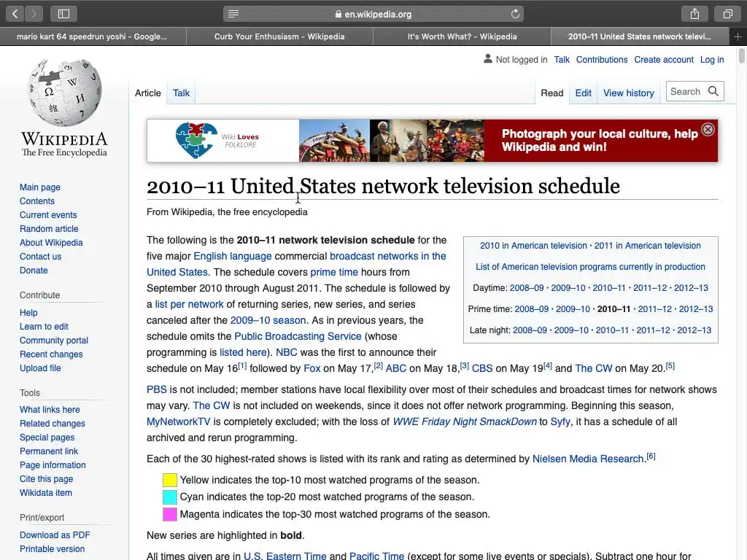Viewport: 747px width, 560px height.
Task: Open Permanent link in Tools
Action: click(49, 451)
